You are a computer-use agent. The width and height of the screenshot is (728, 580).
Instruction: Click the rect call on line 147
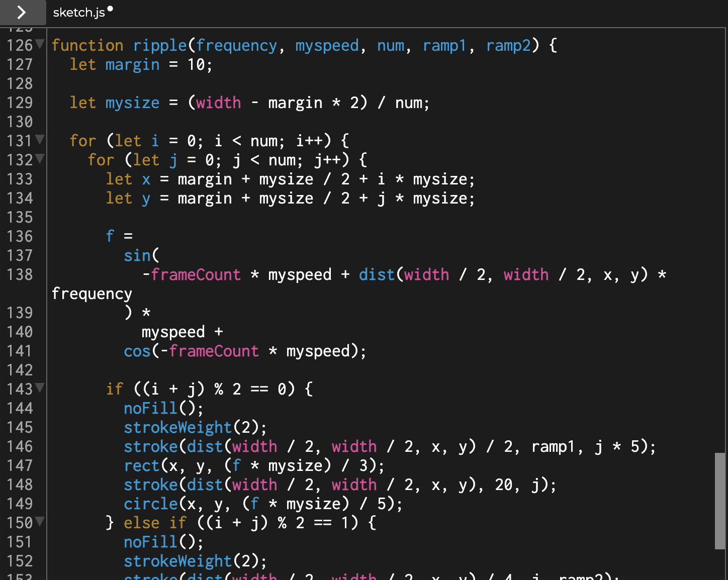click(x=141, y=465)
